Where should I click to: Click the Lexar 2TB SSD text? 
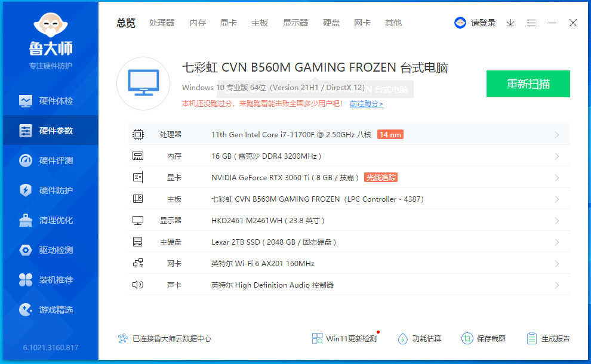coord(273,242)
